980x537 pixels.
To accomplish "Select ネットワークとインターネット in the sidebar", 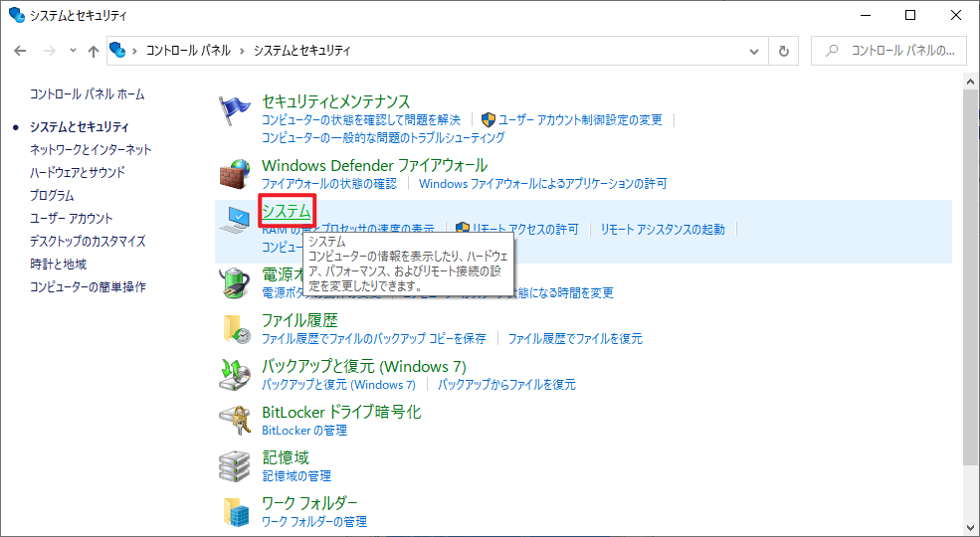I will [91, 150].
